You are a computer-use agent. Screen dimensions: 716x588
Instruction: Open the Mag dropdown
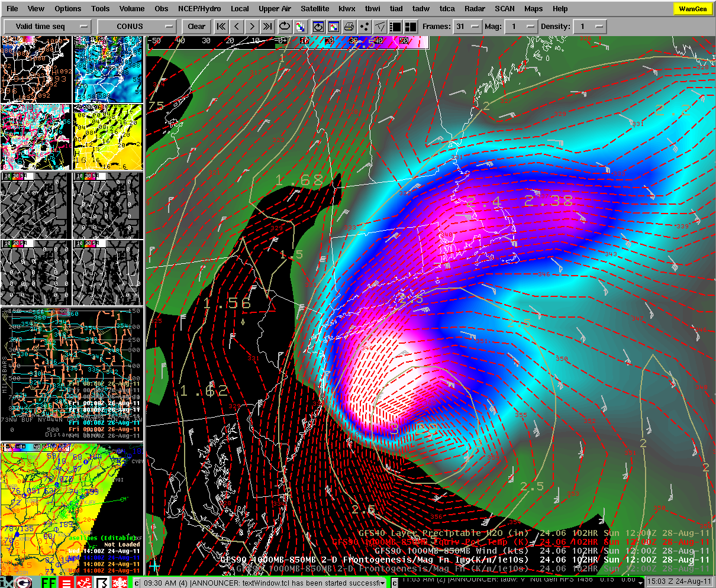pyautogui.click(x=521, y=27)
